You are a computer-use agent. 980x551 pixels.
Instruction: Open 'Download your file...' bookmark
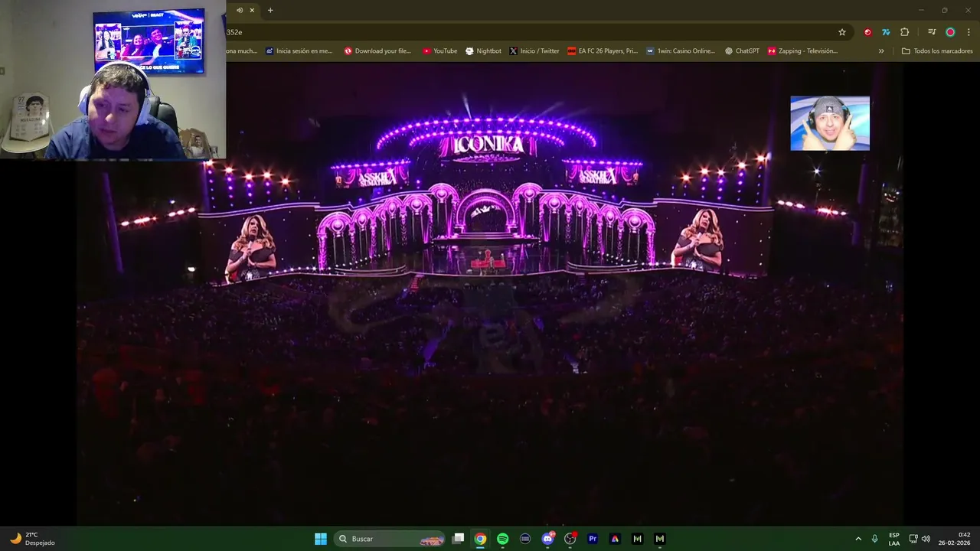[377, 51]
